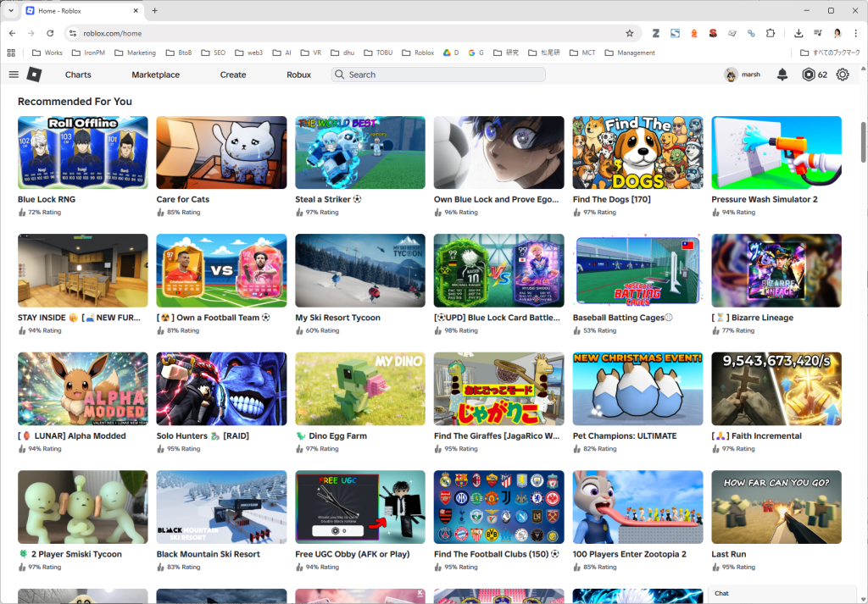Open the sidebar hamburger menu icon
Screen dimensions: 868x604
(x=14, y=75)
